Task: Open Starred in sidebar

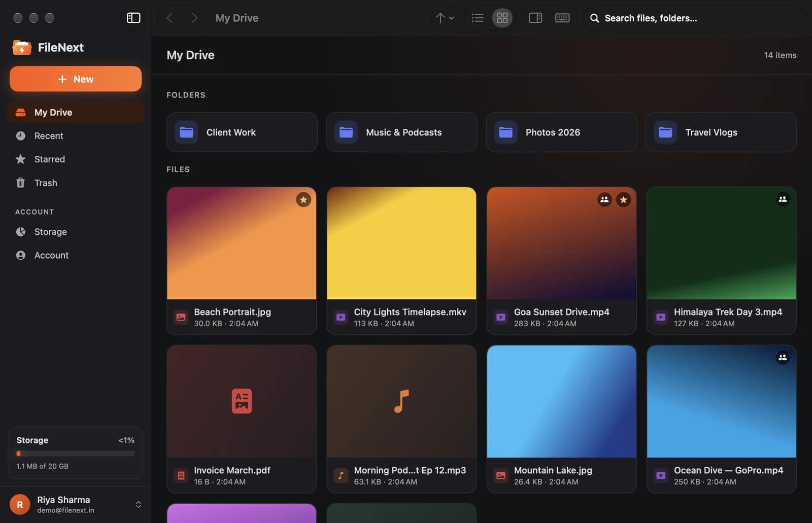Action: click(x=76, y=159)
